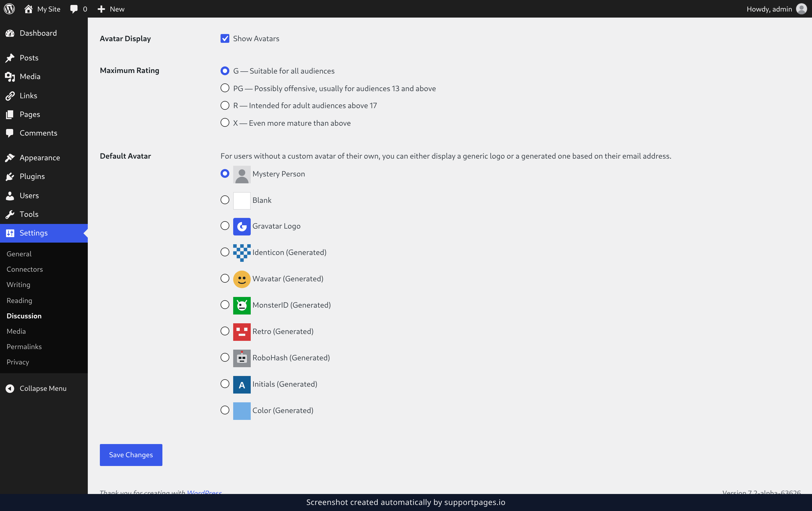Click Howdy, admin account text
Screen dimensions: 812x511
pos(769,9)
